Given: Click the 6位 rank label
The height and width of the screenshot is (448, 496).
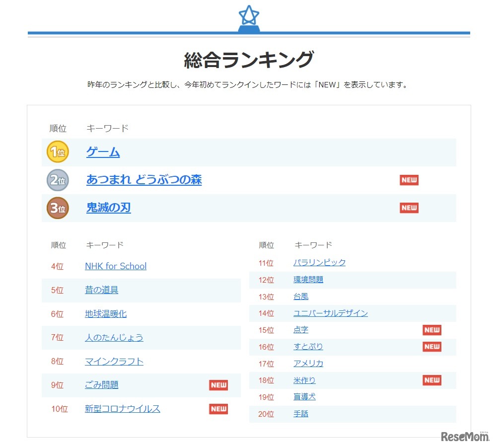Looking at the screenshot, I should coord(57,314).
